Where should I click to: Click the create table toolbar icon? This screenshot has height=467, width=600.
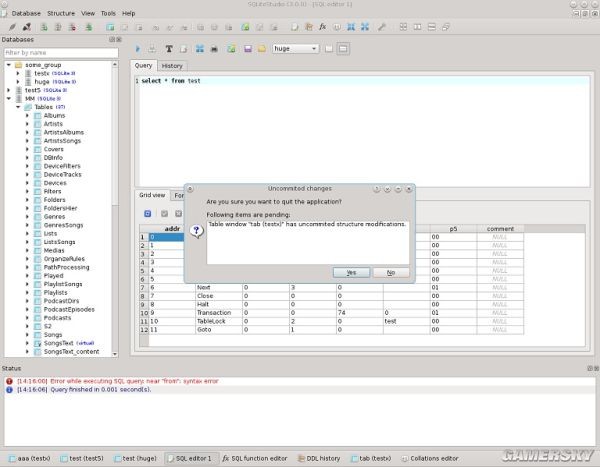pyautogui.click(x=110, y=27)
